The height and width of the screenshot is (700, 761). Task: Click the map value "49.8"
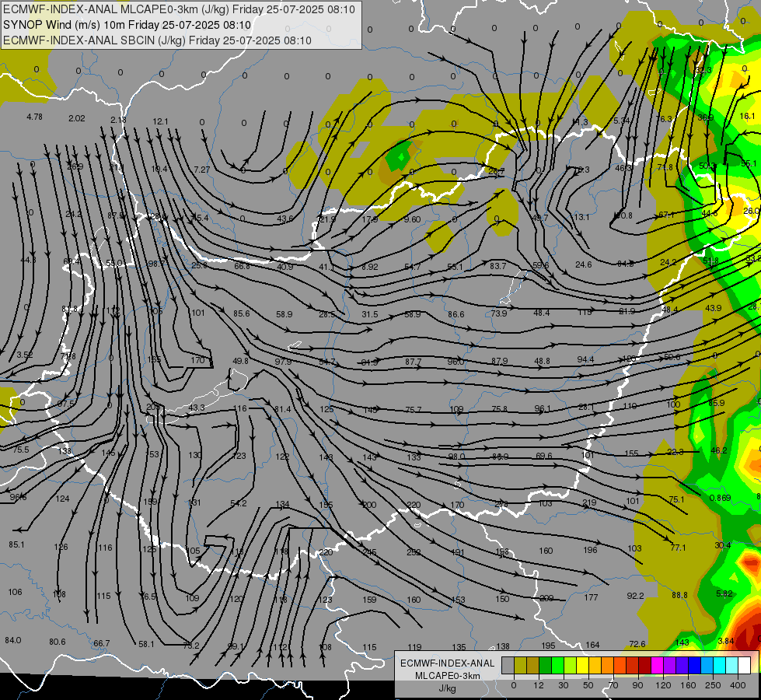241,361
